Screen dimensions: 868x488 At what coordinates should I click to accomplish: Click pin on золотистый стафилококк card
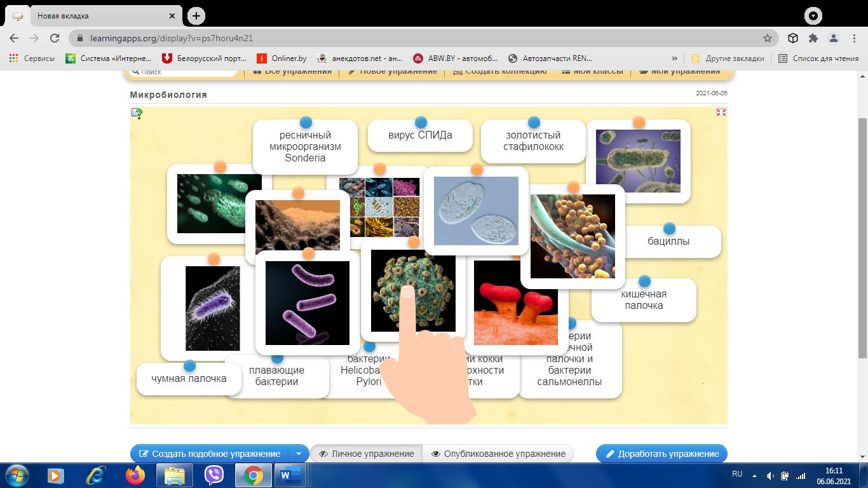point(534,122)
